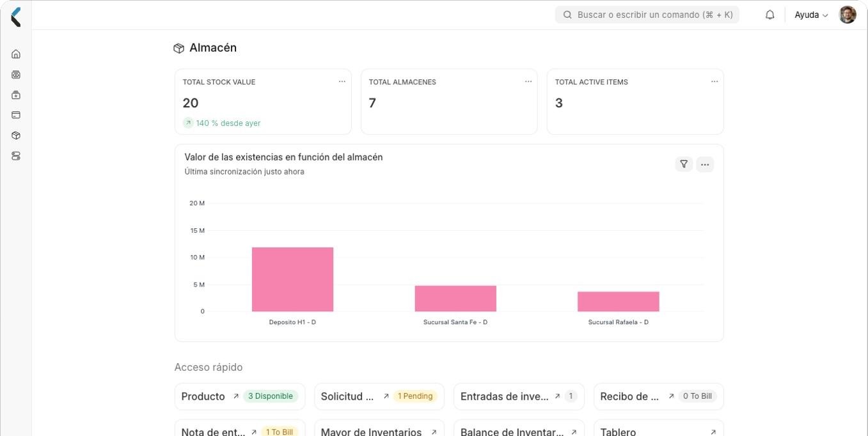This screenshot has width=868, height=436.
Task: Click the app logo in the sidebar
Action: point(16,17)
